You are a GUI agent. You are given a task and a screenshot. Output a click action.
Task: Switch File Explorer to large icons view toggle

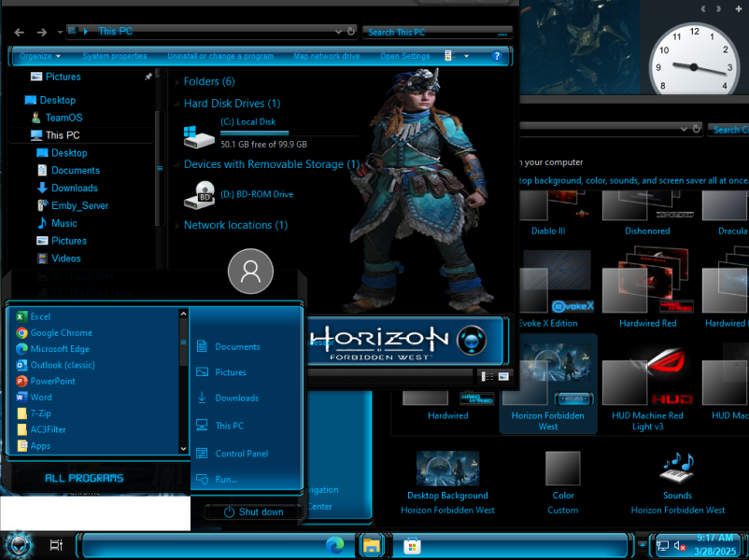click(x=503, y=377)
